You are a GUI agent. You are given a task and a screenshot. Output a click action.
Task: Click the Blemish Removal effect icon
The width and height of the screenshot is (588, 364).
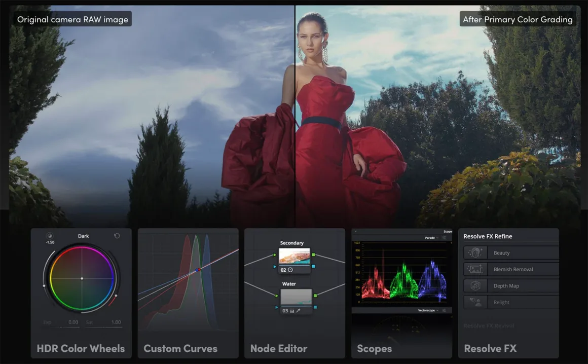click(475, 269)
